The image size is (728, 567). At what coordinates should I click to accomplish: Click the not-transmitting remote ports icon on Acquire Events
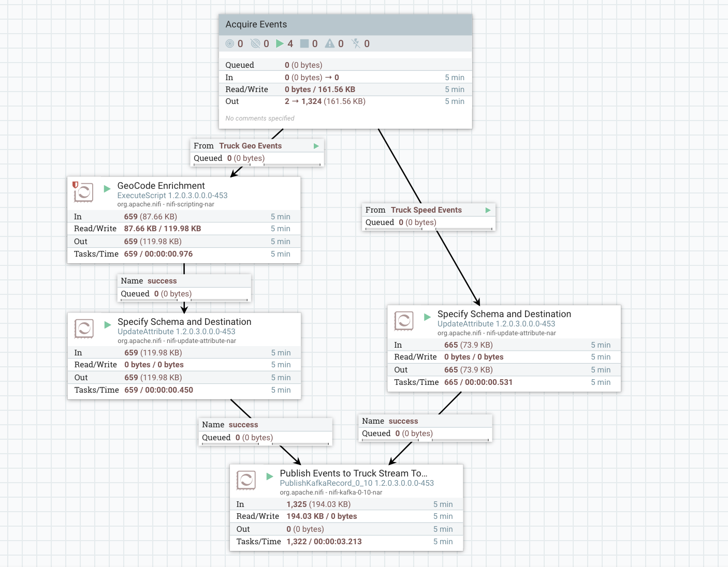[255, 43]
